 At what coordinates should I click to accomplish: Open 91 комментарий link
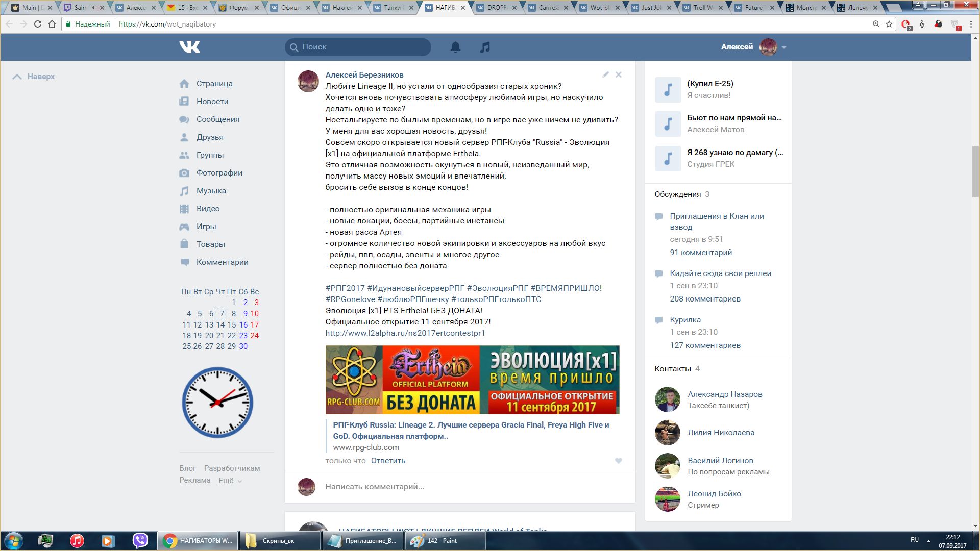(701, 253)
